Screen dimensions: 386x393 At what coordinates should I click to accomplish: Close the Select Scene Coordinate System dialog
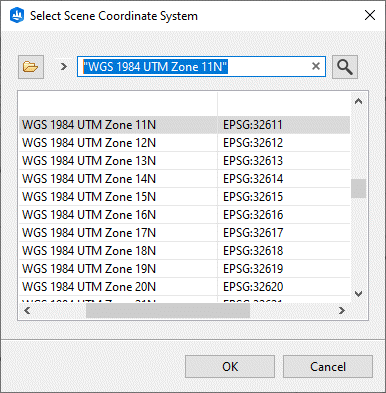pyautogui.click(x=370, y=15)
